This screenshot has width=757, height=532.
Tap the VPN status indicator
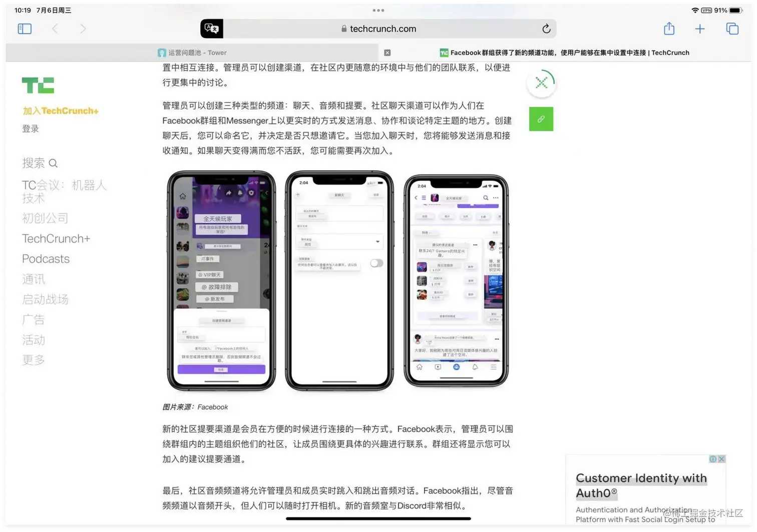(706, 11)
